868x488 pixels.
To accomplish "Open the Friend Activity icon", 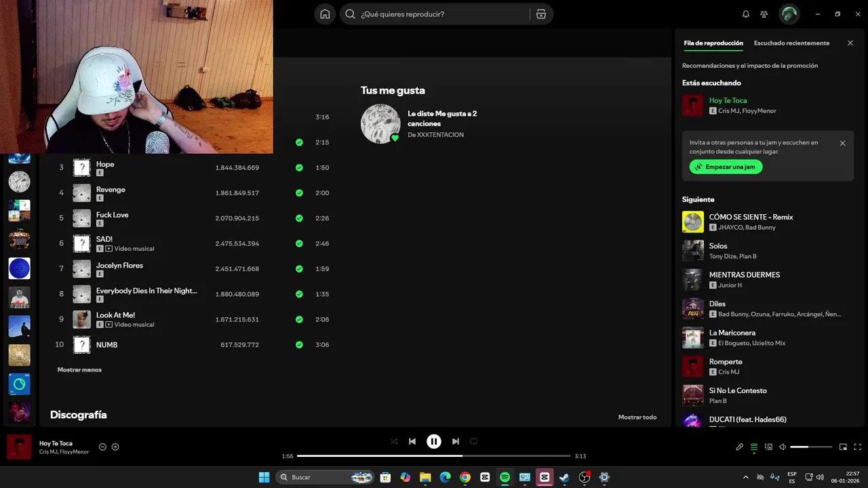I will (x=764, y=14).
